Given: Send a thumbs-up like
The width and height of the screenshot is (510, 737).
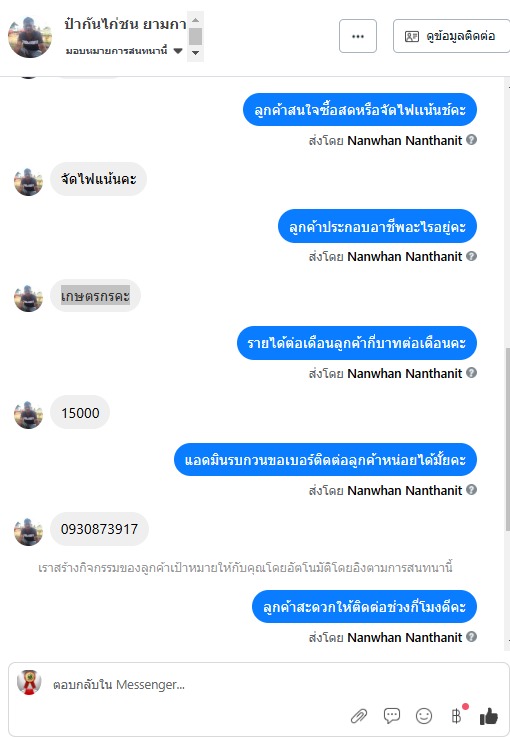Looking at the screenshot, I should (489, 716).
